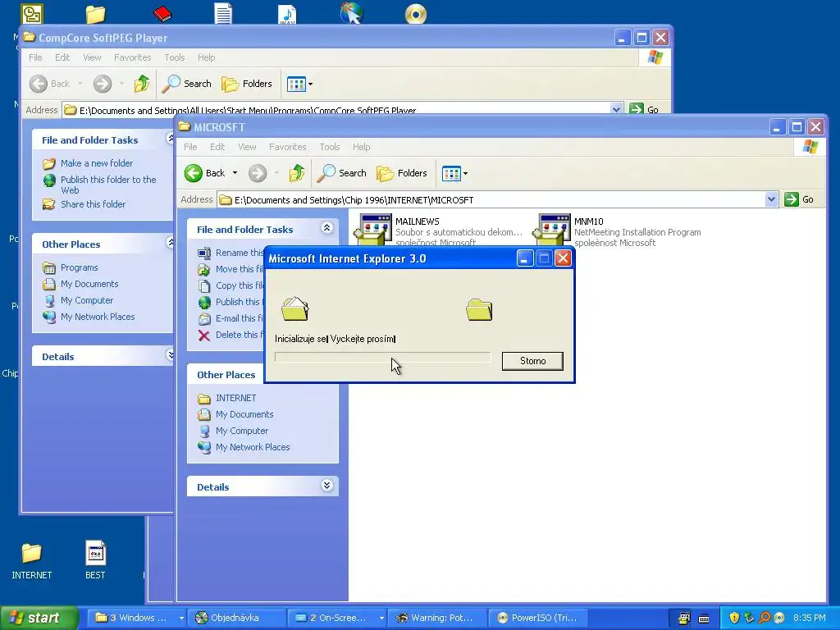
Task: Click Go button in MICROSFT window
Action: [x=799, y=200]
